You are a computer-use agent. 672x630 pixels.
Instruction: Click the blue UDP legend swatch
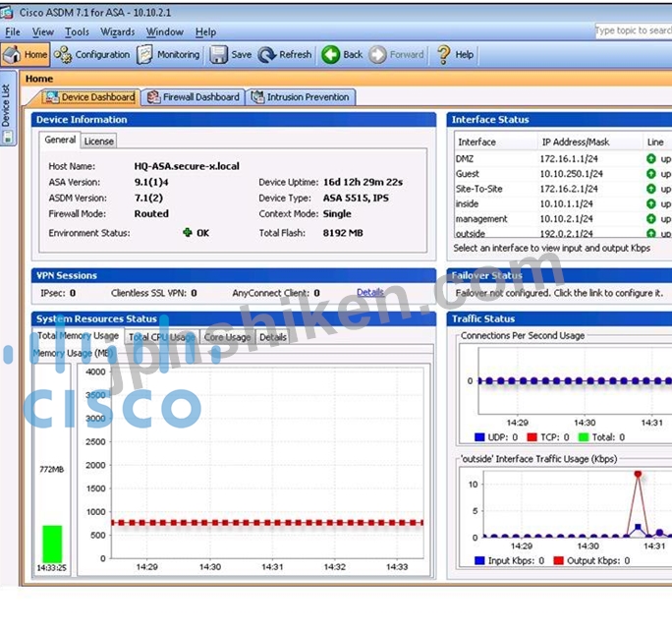[479, 437]
